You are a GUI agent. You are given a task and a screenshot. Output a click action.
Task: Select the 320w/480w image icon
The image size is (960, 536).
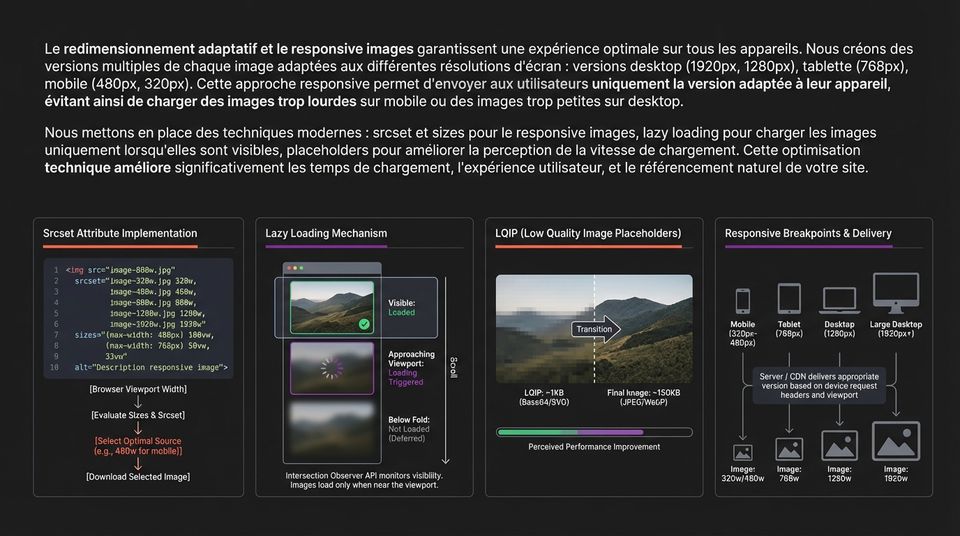tap(743, 453)
